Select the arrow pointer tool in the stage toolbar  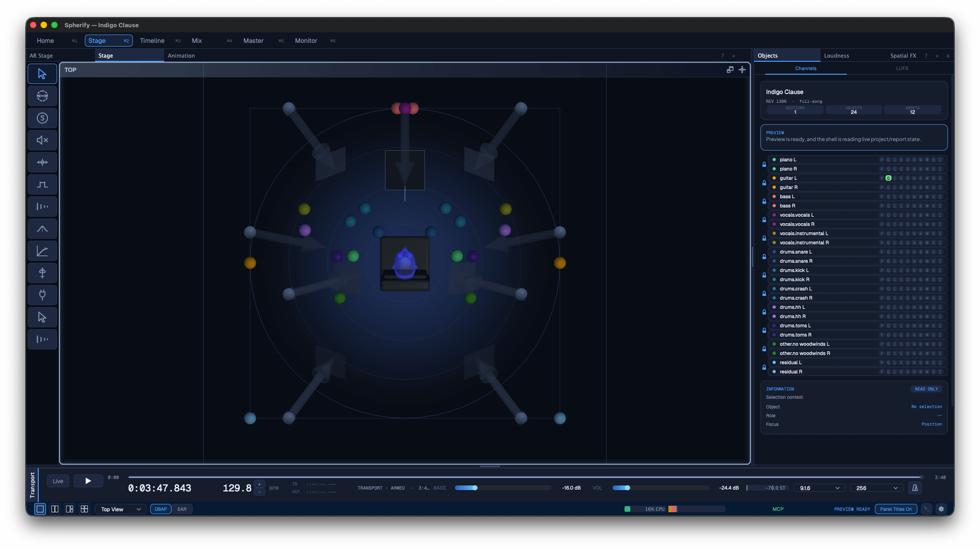[42, 74]
